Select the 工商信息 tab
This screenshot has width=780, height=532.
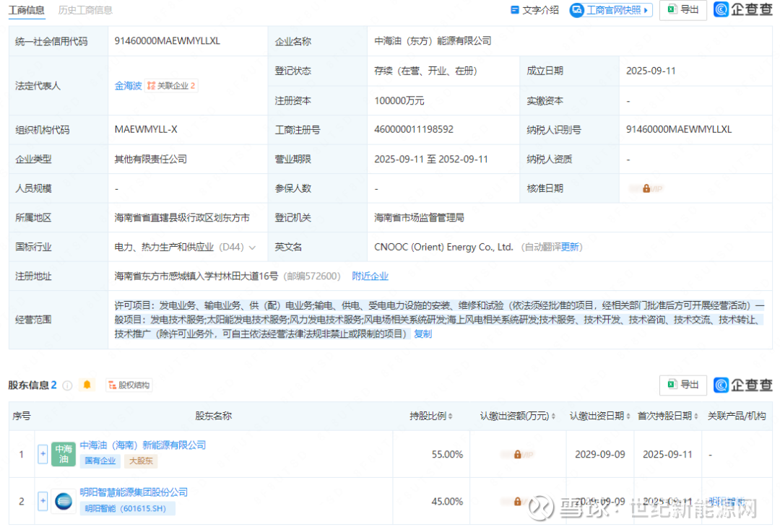27,10
